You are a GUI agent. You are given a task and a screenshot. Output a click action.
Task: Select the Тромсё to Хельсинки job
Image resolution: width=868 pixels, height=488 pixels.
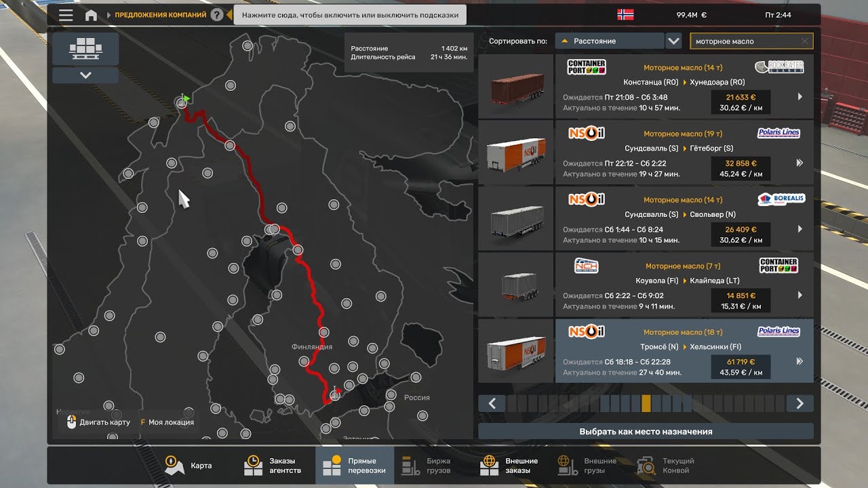click(684, 351)
